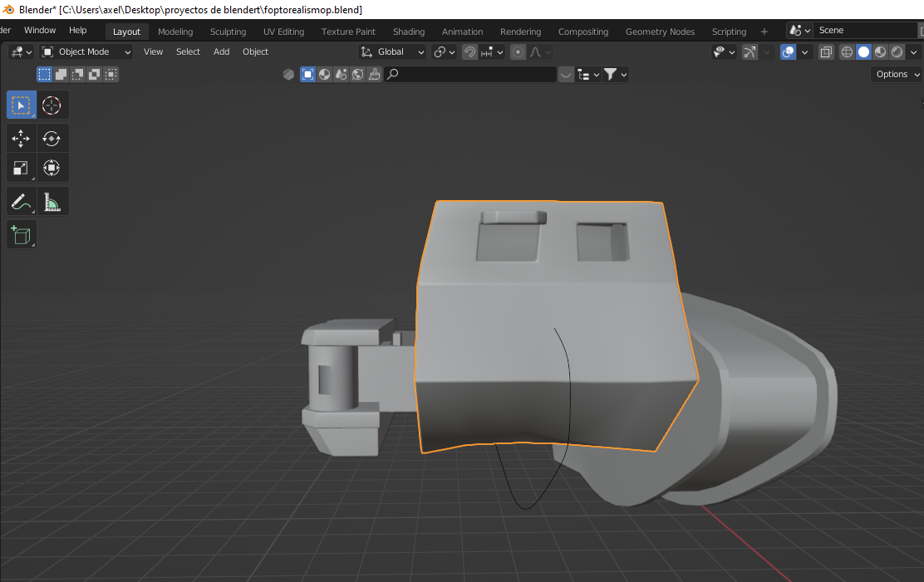Viewport: 924px width, 582px height.
Task: Toggle viewport overlays
Action: 788,51
